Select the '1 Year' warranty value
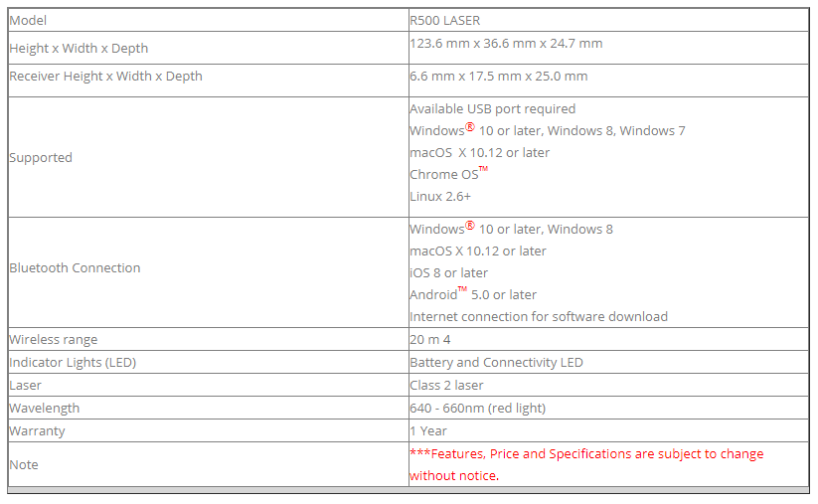Screen dimensions: 818x504 [428, 431]
